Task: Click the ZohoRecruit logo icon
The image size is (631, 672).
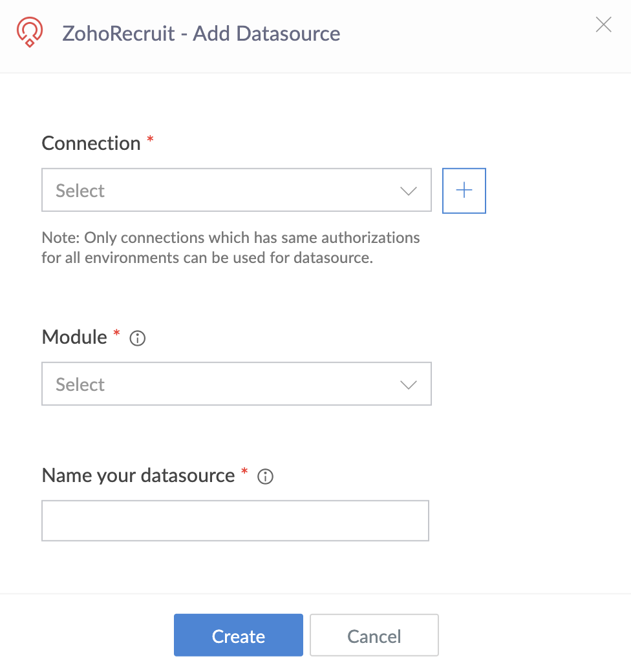Action: 30,32
